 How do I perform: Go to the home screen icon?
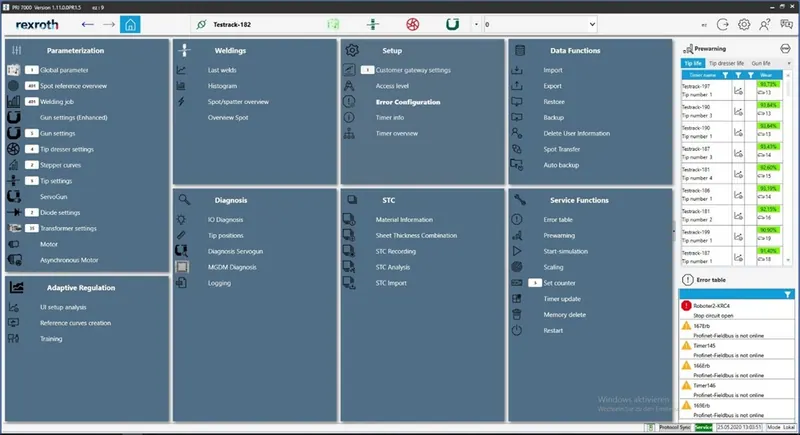pyautogui.click(x=130, y=24)
